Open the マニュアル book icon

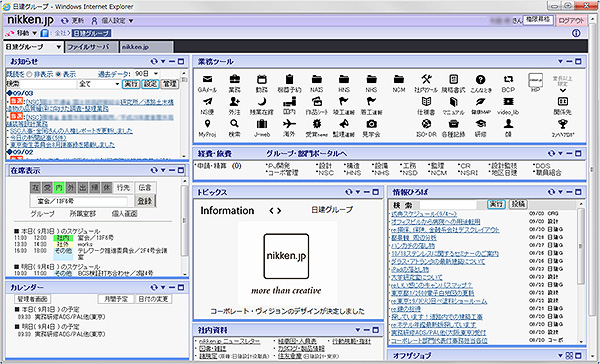(453, 102)
